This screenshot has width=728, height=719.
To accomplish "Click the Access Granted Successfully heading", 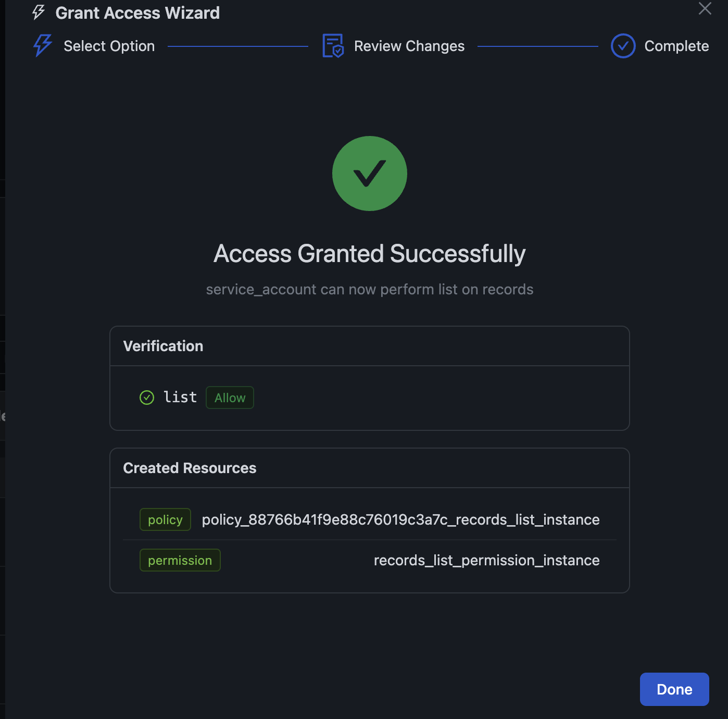I will coord(369,254).
